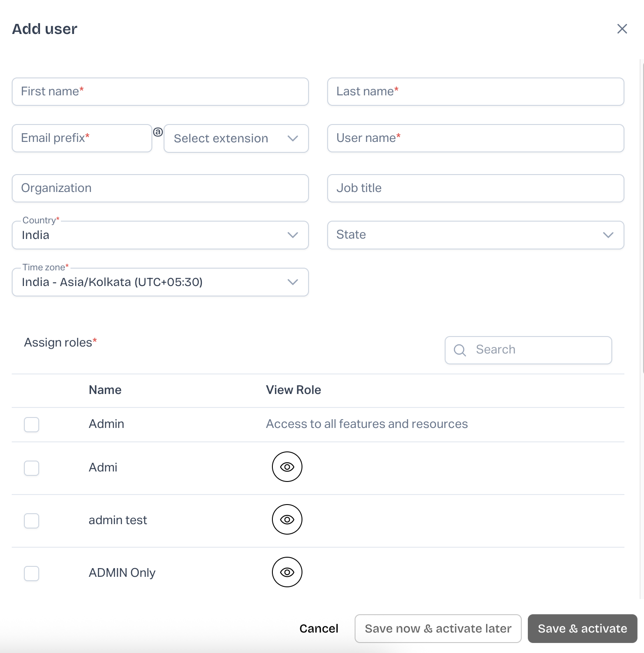Viewport: 644px width, 653px height.
Task: Click the dialog's vertical scrollbar
Action: click(x=642, y=218)
